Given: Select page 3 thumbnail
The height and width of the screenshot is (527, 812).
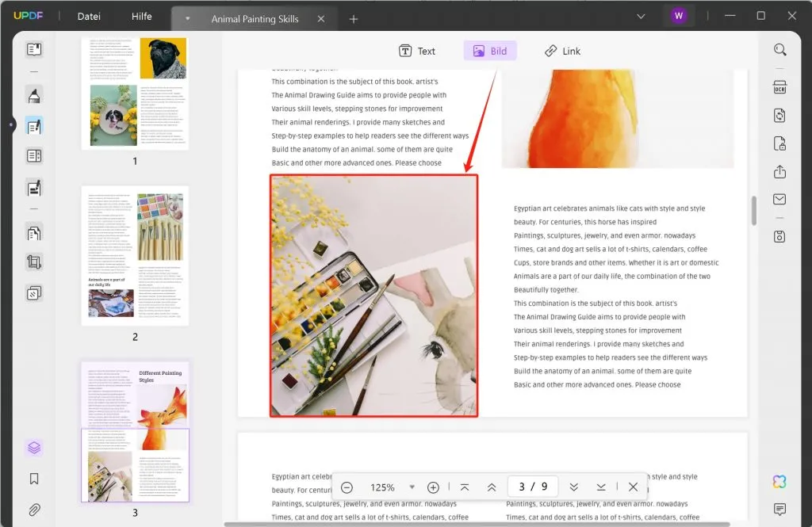Looking at the screenshot, I should coord(135,432).
